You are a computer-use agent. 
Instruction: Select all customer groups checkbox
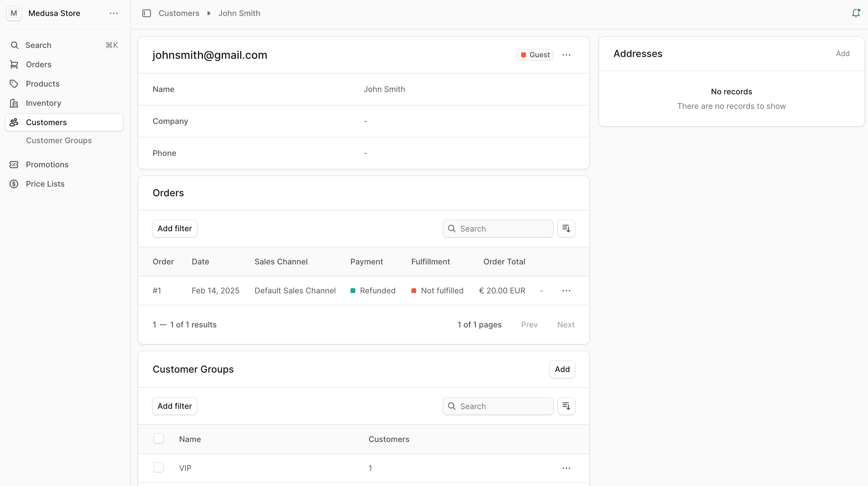pyautogui.click(x=158, y=438)
